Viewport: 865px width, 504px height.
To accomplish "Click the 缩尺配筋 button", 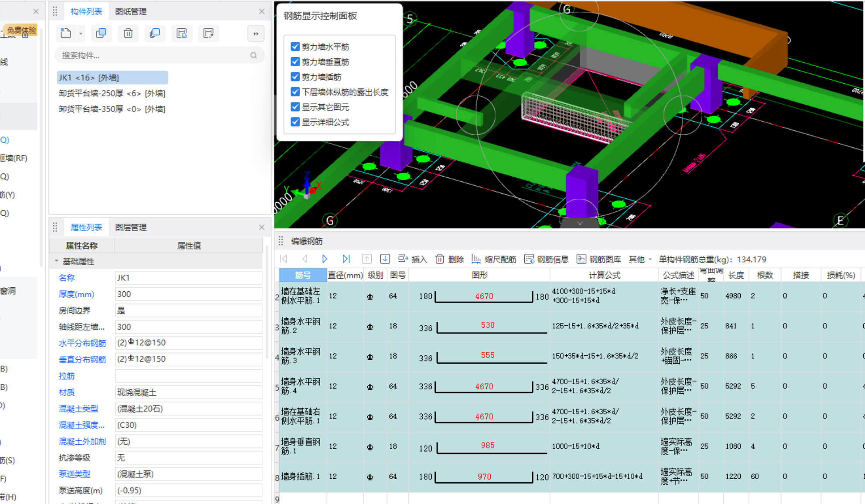I will [x=494, y=259].
